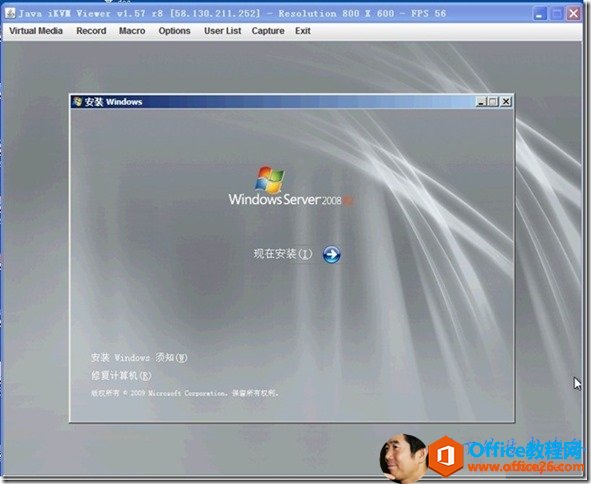Maximize the 安装 Windows dialog
The image size is (591, 484).
click(x=493, y=101)
